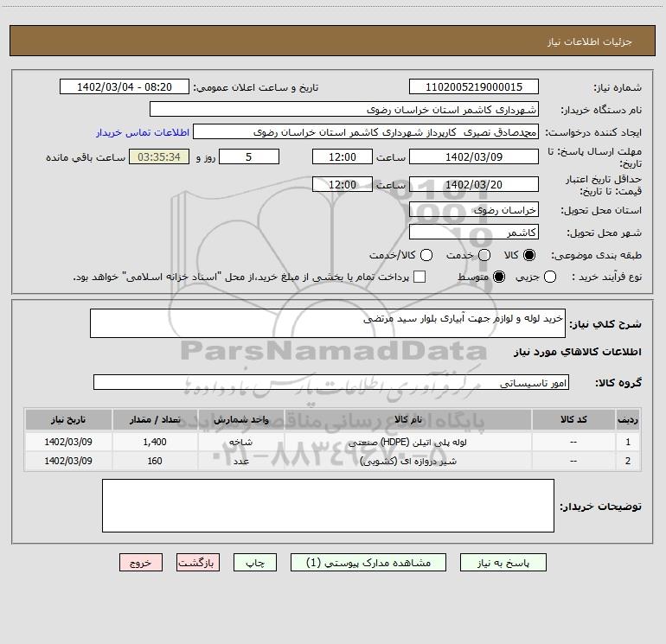Screen dimensions: 666x644
Task: Select the کالا/خدمت radio button
Action: 426,255
